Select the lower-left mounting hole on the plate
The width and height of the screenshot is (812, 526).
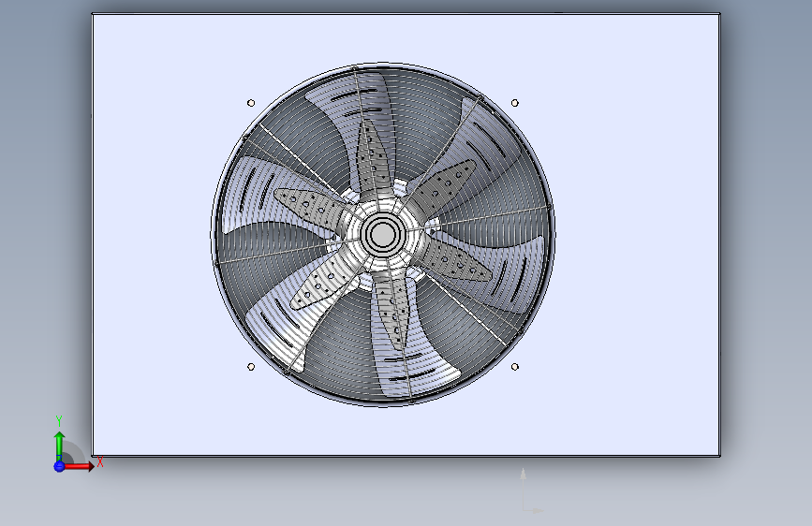click(251, 367)
